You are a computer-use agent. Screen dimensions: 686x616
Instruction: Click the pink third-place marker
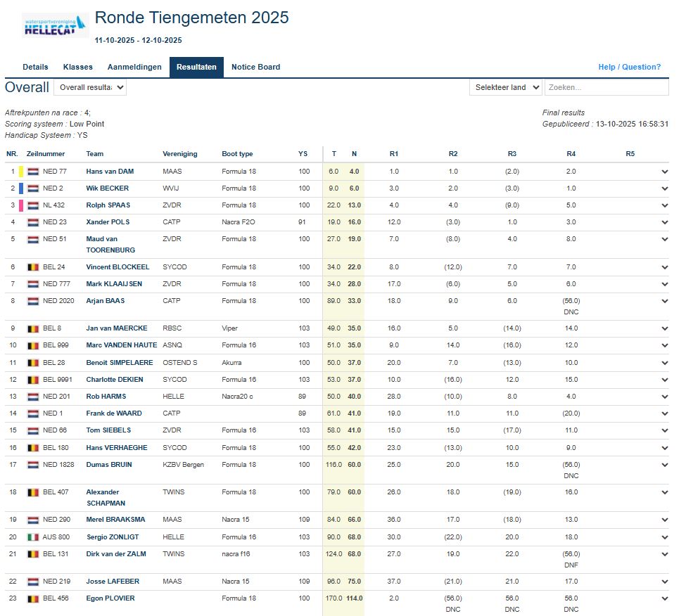pos(21,205)
